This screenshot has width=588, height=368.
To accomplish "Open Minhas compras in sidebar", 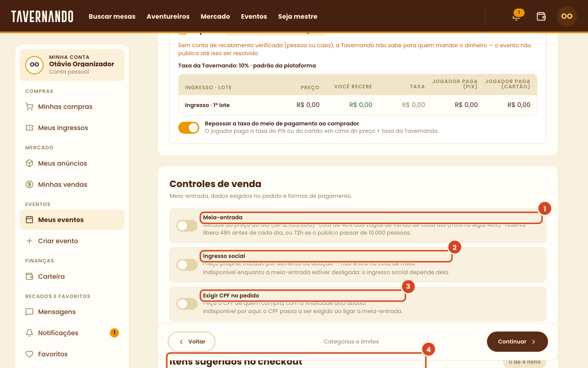I will (72, 107).
